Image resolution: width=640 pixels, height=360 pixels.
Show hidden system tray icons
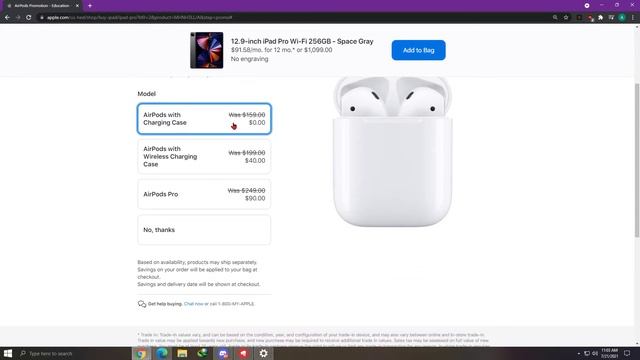coord(579,353)
